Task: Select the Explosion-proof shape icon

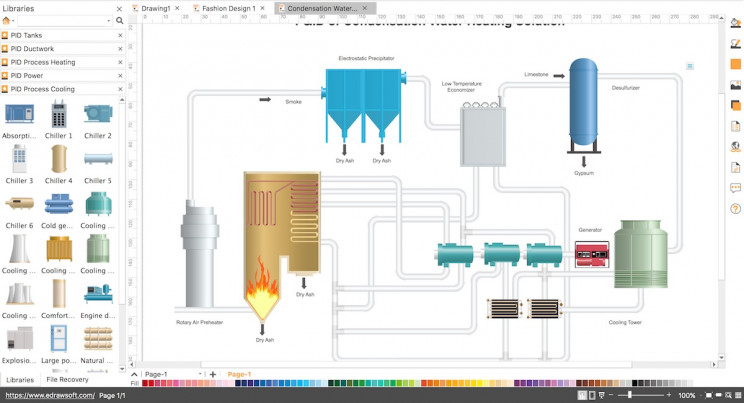Action: pos(19,339)
